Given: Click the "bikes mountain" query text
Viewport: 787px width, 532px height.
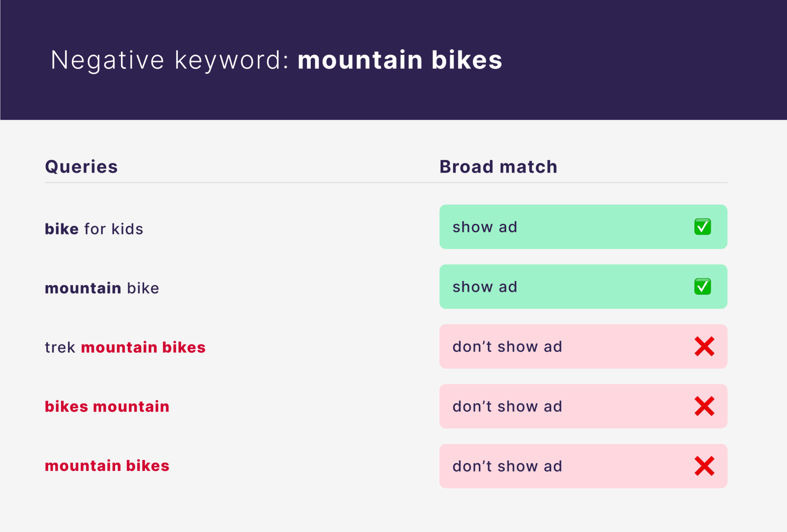Looking at the screenshot, I should point(107,407).
